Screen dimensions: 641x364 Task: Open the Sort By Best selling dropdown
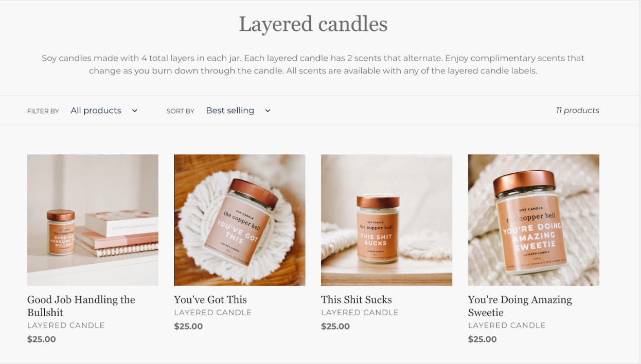(238, 111)
